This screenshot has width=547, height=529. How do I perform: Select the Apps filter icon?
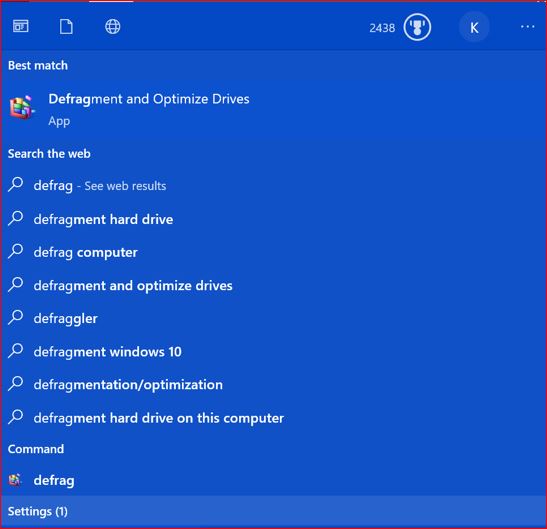(x=21, y=26)
